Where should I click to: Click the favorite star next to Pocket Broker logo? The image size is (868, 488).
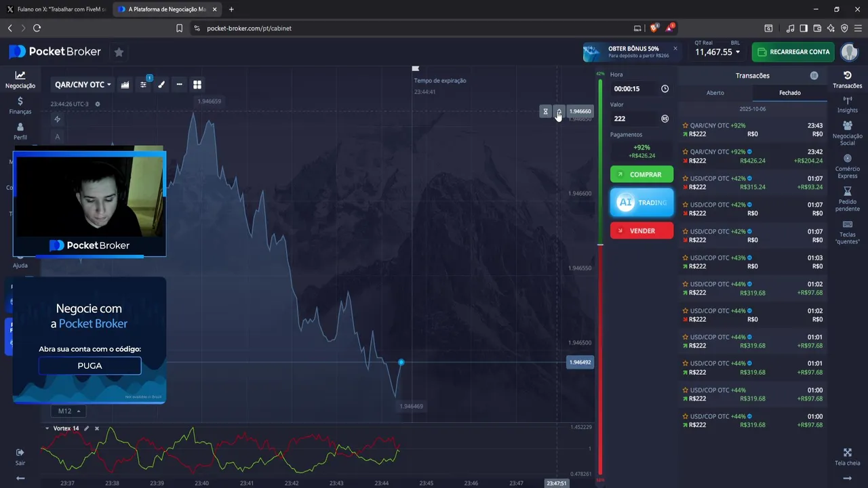(x=119, y=52)
